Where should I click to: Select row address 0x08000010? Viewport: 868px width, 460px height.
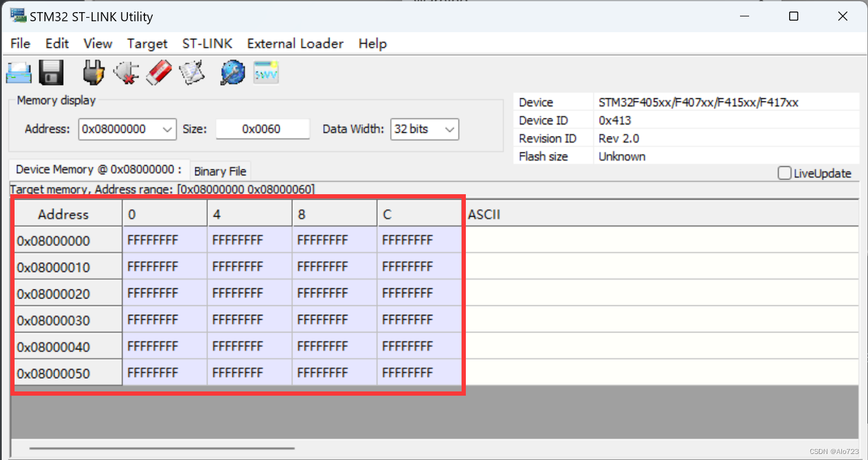coord(68,267)
